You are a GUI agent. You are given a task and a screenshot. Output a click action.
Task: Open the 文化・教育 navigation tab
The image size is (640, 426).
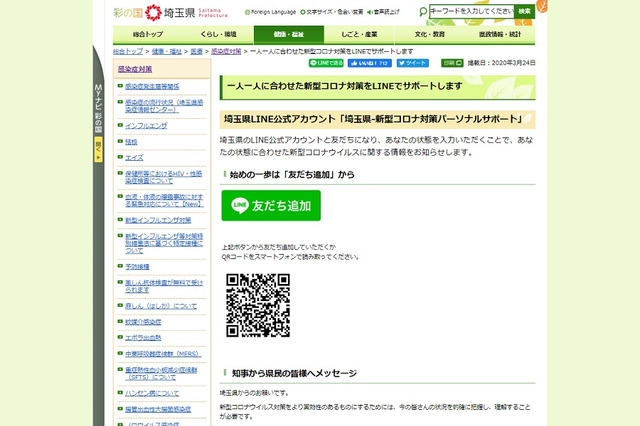click(x=430, y=34)
